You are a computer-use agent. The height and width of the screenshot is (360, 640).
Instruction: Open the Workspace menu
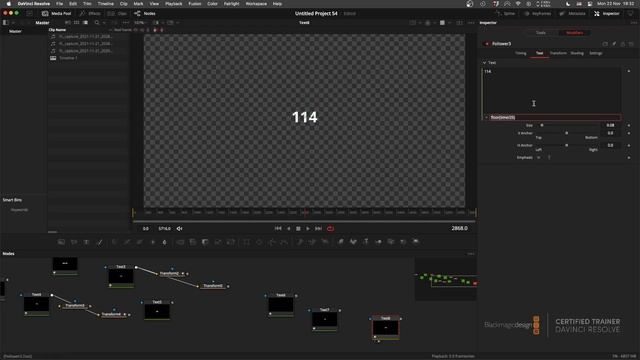[256, 4]
